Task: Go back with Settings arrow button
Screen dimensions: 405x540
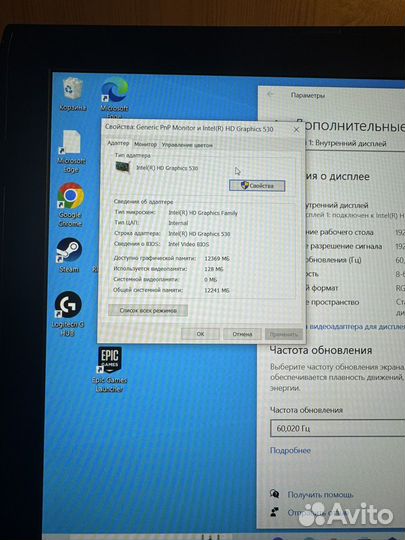Action: click(270, 94)
